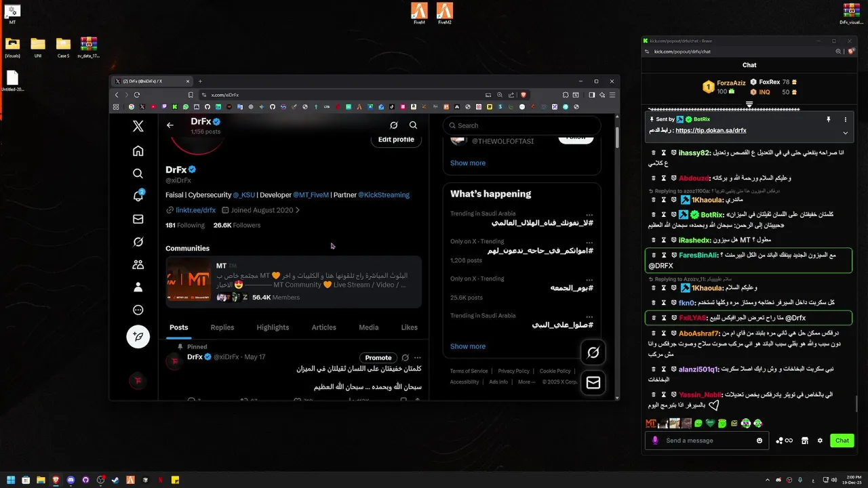This screenshot has height=488, width=868.
Task: Select the MT emote in quick emotes
Action: 651,424
